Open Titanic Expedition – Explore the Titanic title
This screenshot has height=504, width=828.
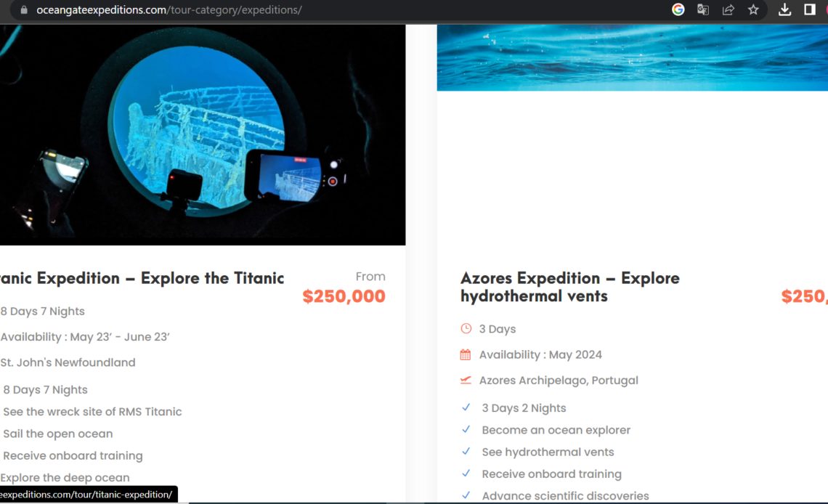(142, 278)
